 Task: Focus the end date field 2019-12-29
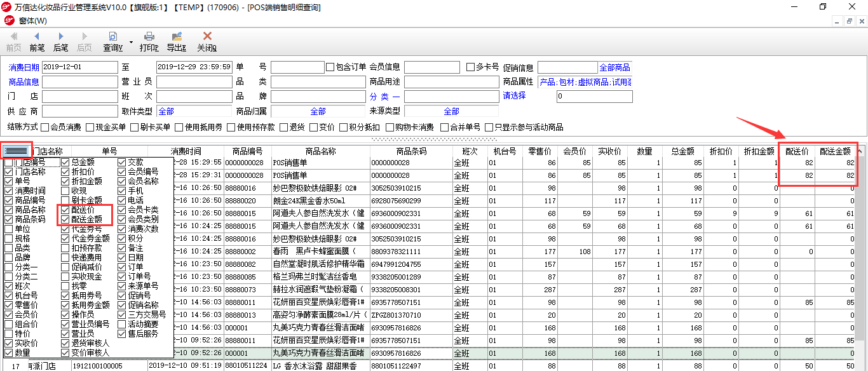[194, 67]
